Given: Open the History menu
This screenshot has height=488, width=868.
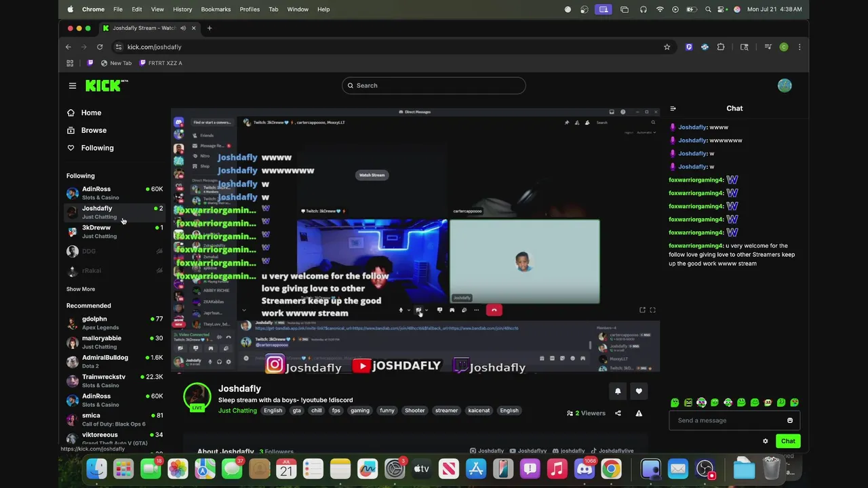Looking at the screenshot, I should point(182,9).
